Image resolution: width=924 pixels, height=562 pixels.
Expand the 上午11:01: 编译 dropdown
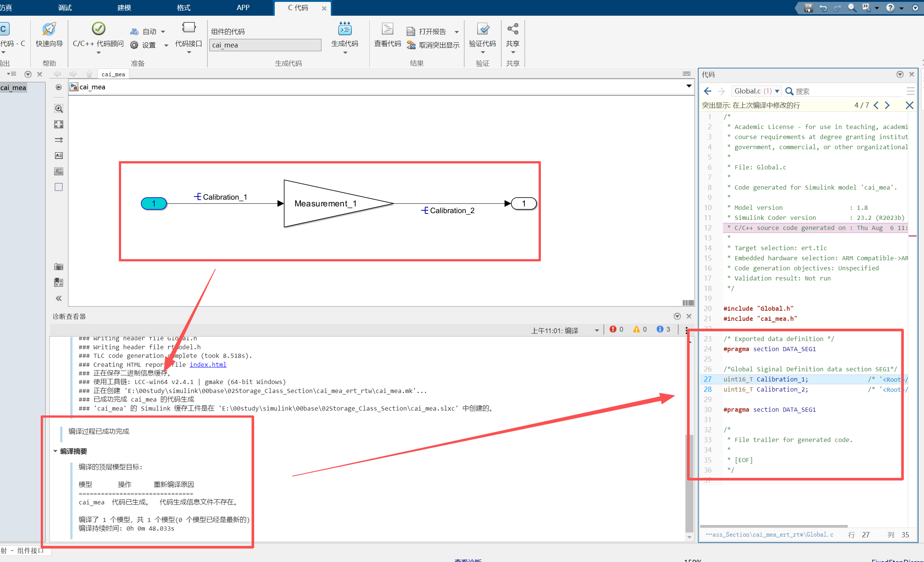(597, 331)
